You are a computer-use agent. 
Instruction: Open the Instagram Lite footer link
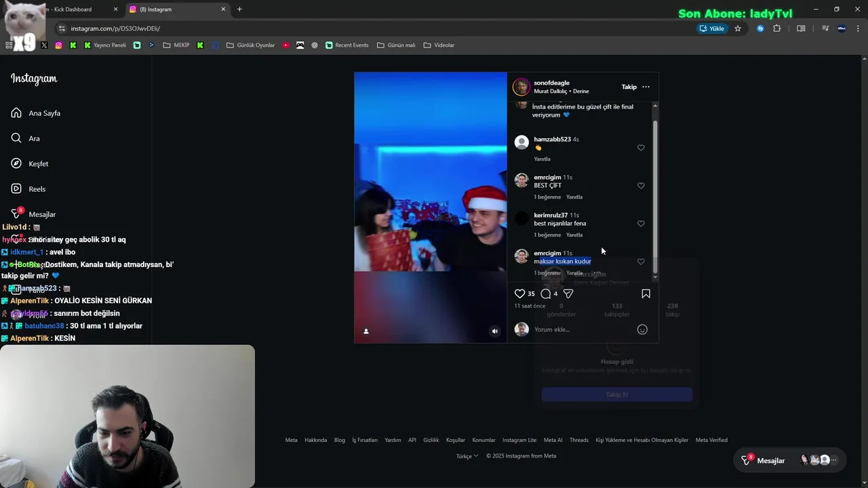pos(519,440)
